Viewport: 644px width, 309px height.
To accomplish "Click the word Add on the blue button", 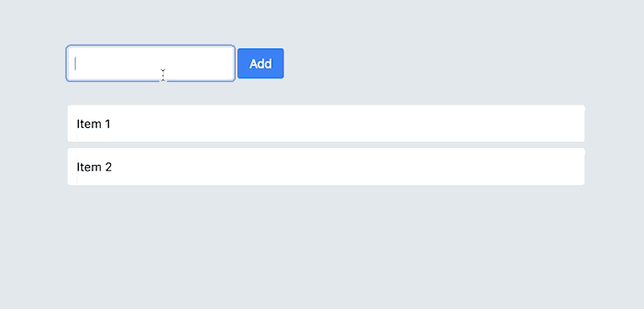I will coord(260,64).
